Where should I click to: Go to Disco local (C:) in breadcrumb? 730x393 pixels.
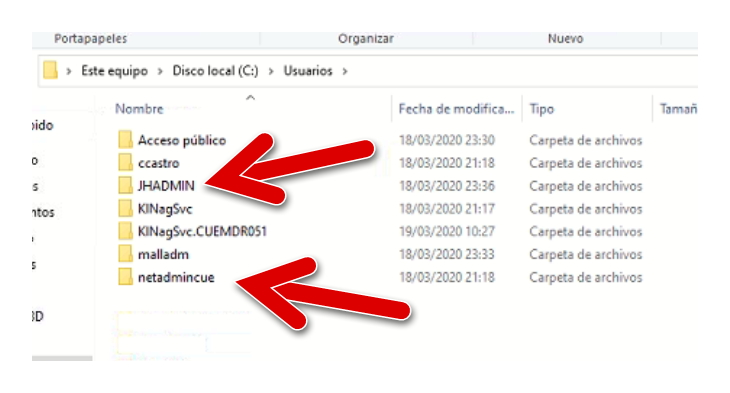[x=215, y=71]
